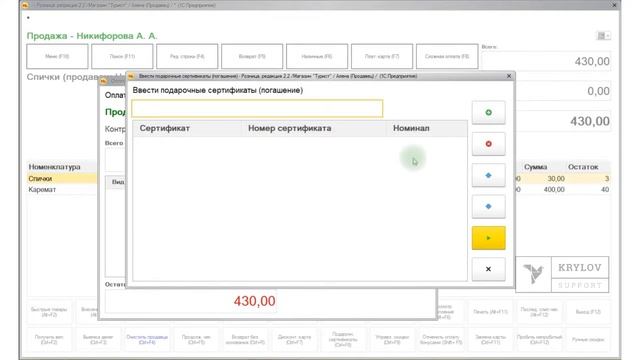
Task: Click Управл. скидки (Ctrl+F9) button
Action: pos(392,340)
